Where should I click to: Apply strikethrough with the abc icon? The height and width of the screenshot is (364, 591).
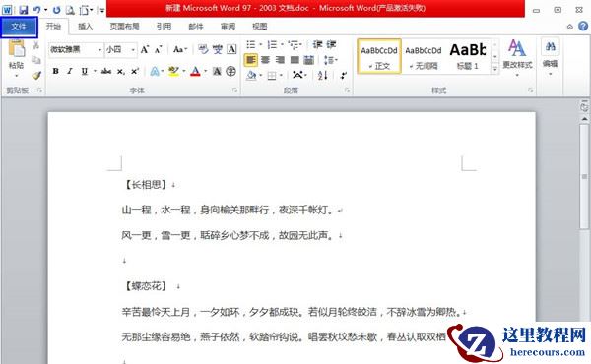pos(106,71)
